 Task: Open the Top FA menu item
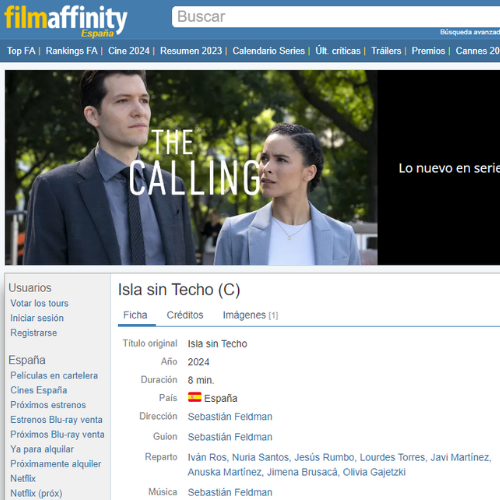coord(21,51)
